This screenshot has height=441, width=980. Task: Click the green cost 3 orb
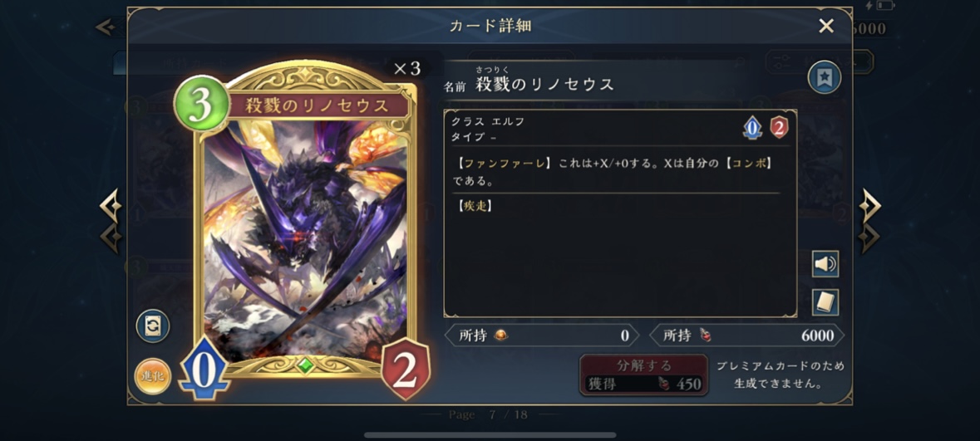202,104
